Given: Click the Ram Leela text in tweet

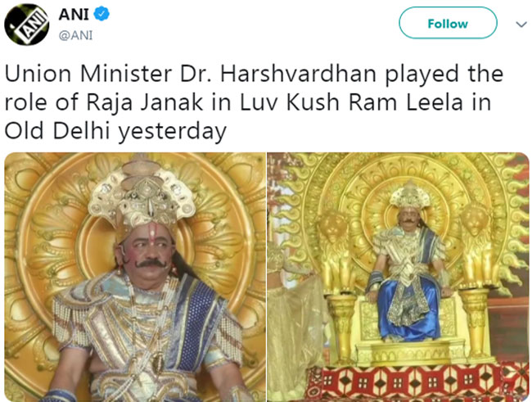Looking at the screenshot, I should coord(406,102).
